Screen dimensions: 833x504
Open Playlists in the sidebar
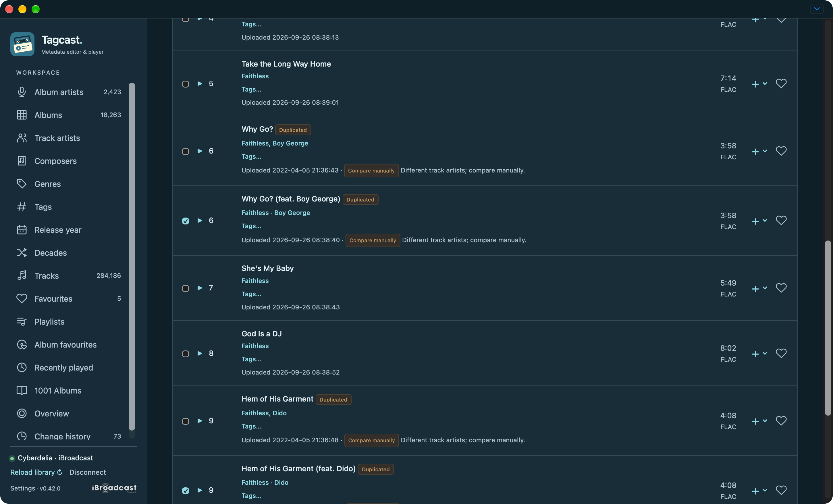(69, 321)
